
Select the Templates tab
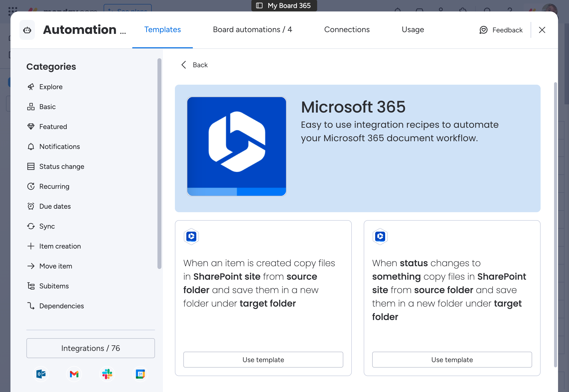[163, 29]
